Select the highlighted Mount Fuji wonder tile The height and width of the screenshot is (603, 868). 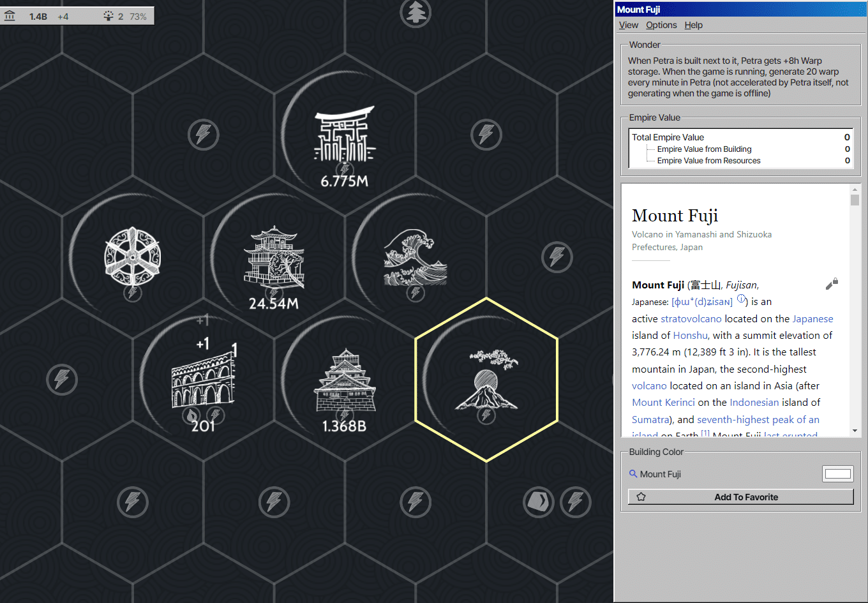tap(486, 380)
